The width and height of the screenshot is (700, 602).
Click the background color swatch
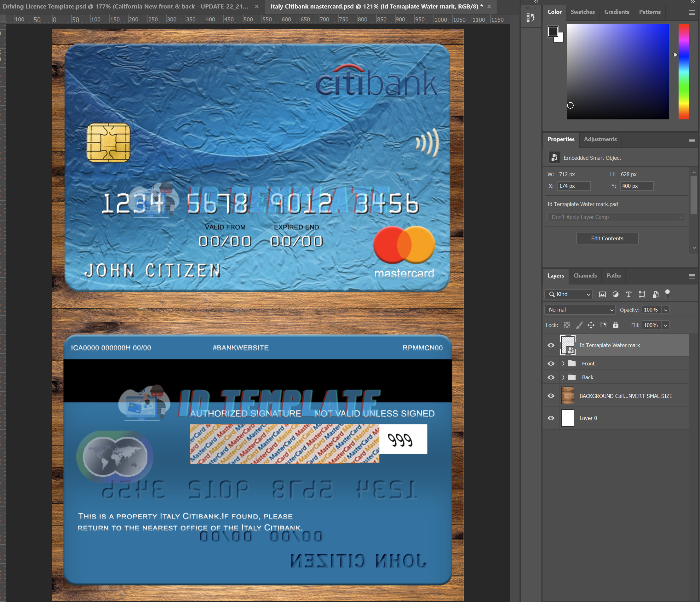point(560,38)
